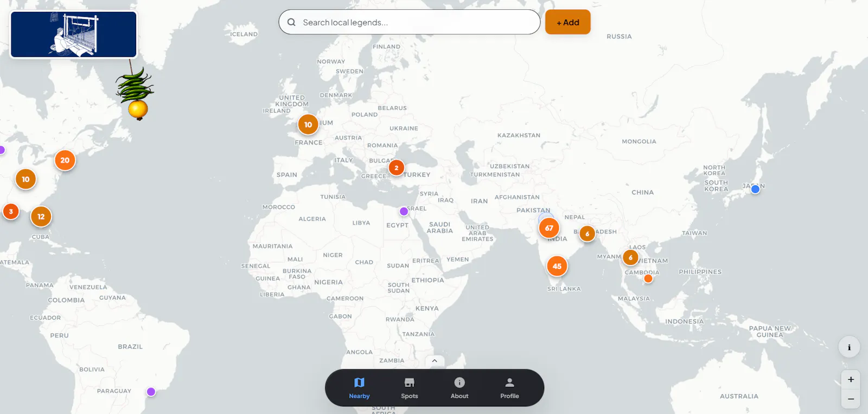
Task: Click the CHINA map label
Action: coord(642,192)
